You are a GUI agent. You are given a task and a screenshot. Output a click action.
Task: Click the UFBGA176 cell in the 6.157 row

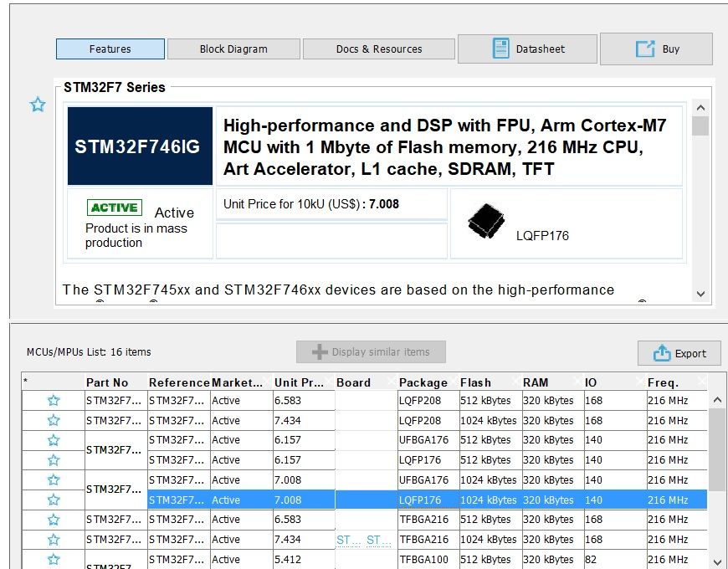coord(428,440)
